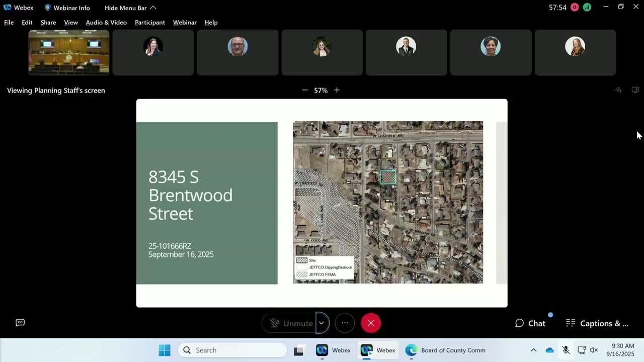Zoom out the shared screen view
644x362 pixels.
pos(304,90)
